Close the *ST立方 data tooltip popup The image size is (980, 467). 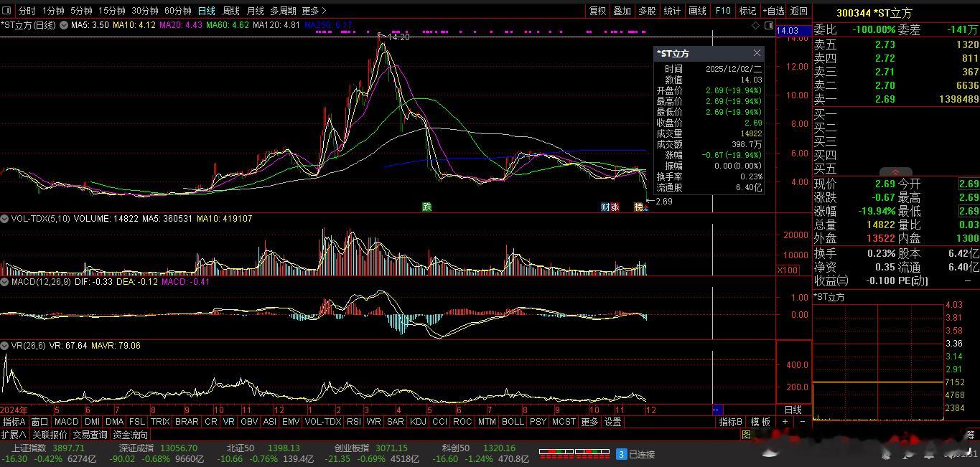click(x=757, y=53)
